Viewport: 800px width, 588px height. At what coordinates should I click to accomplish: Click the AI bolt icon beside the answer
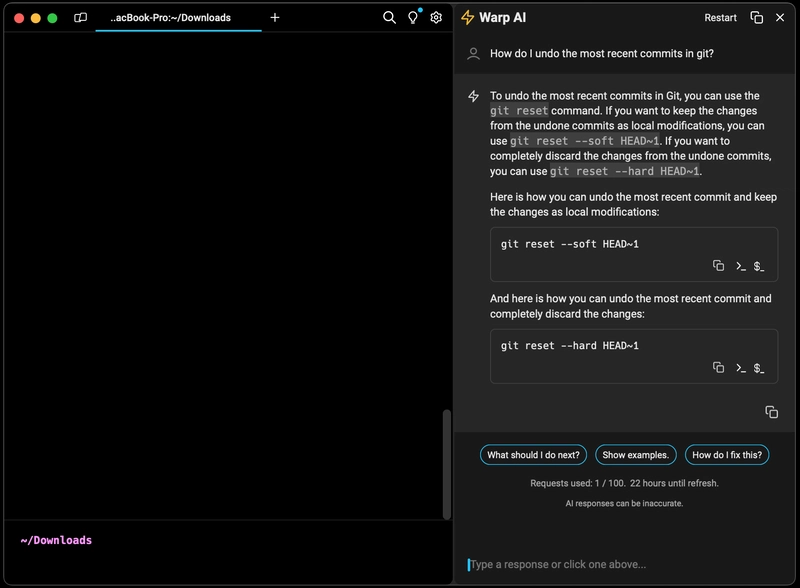point(473,96)
